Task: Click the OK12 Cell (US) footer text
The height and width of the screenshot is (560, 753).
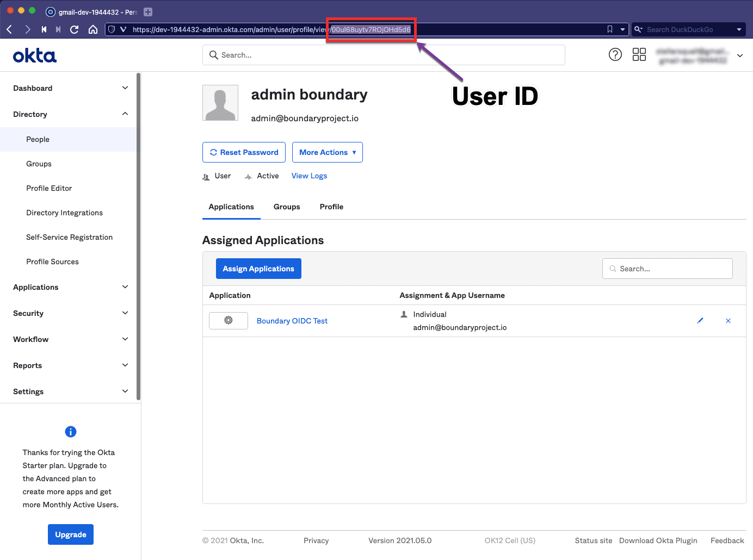Action: [x=510, y=540]
